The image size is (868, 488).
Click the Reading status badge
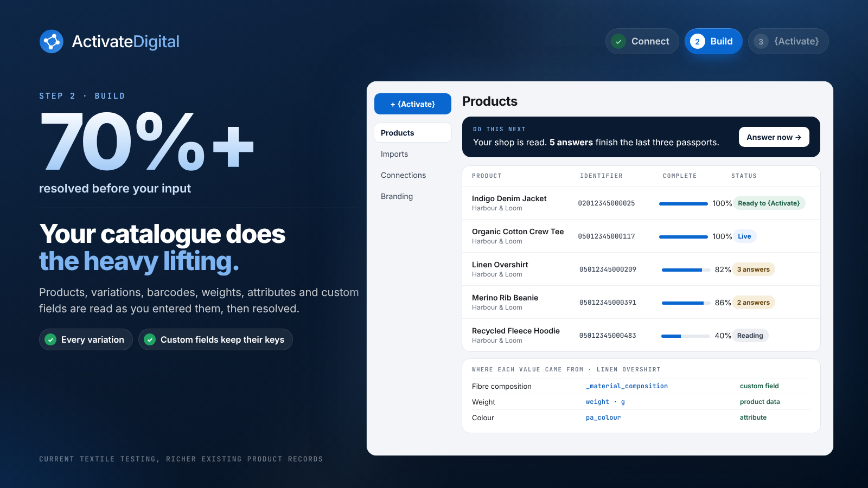point(750,336)
